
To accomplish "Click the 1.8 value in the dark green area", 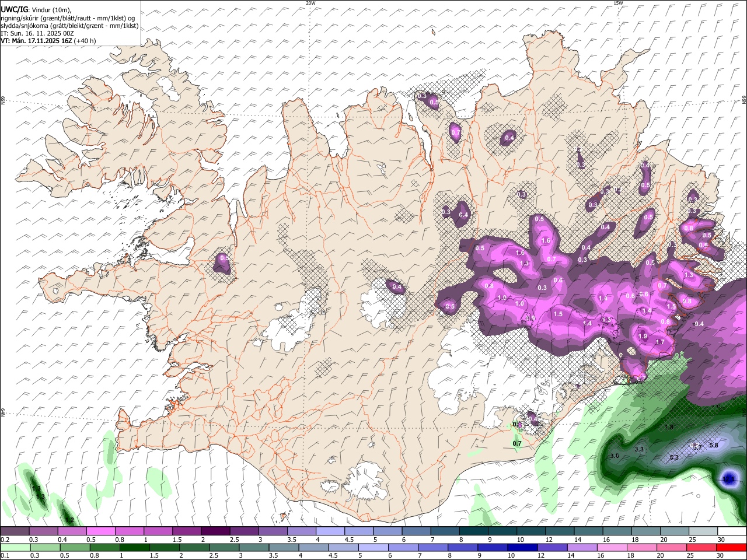I will (669, 427).
